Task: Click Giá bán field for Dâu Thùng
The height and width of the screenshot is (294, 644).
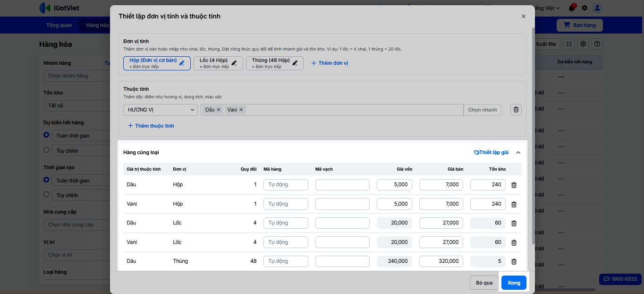Action: point(441,261)
